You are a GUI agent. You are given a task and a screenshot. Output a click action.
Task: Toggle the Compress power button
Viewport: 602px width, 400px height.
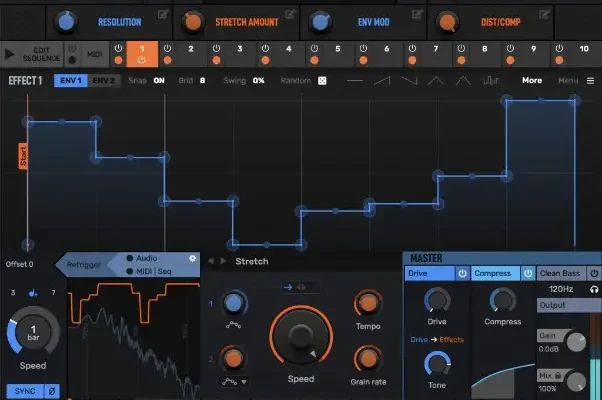(x=527, y=273)
